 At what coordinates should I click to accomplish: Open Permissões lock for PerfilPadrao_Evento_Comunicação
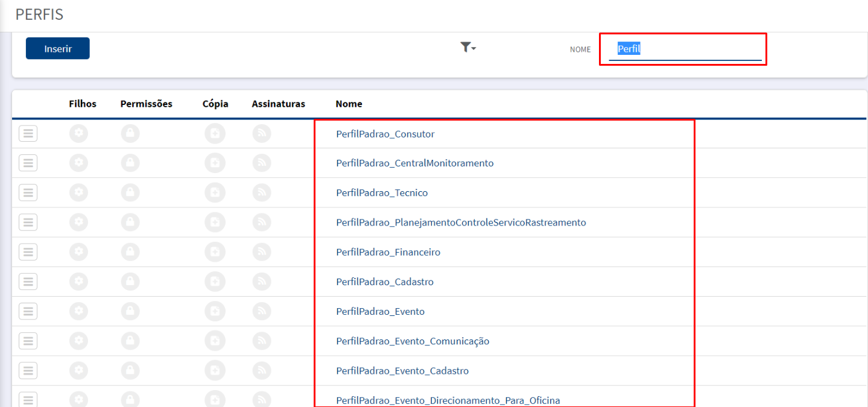[x=130, y=341]
